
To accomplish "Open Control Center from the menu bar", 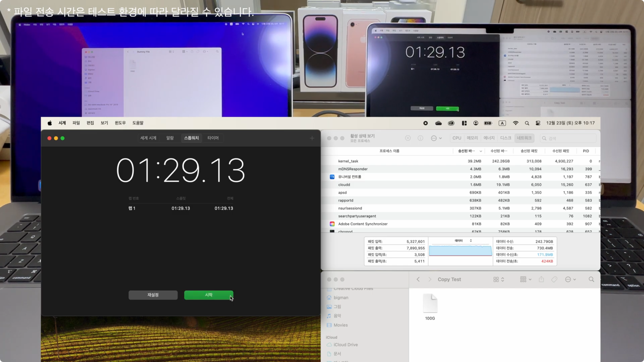I will click(x=538, y=123).
